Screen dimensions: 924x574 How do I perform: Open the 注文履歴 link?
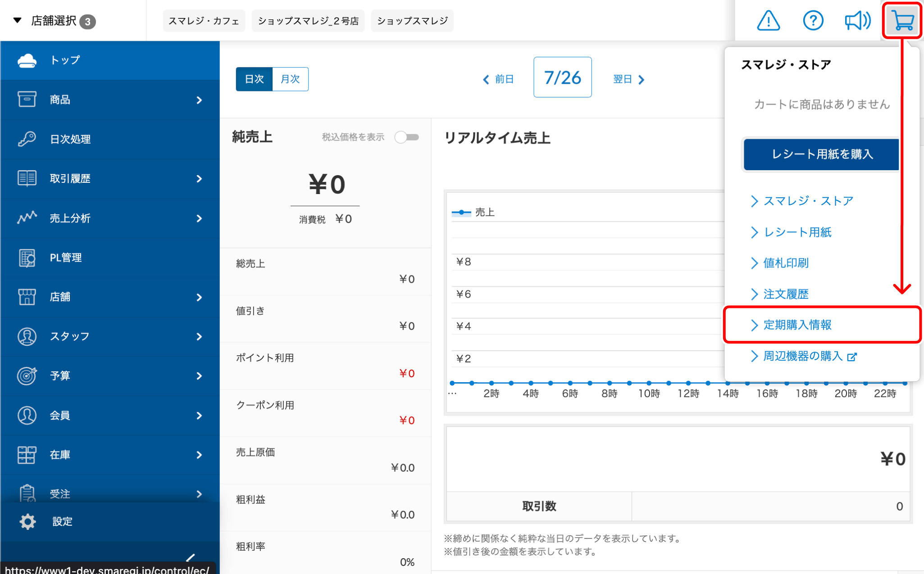(779, 294)
